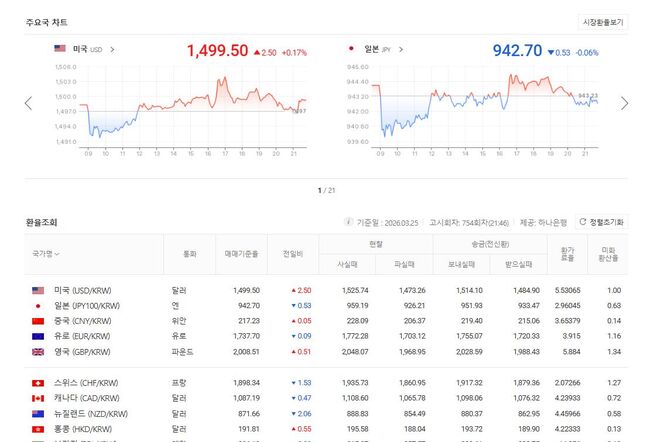Go to next chart with right arrow
This screenshot has height=442, width=650.
tap(625, 103)
